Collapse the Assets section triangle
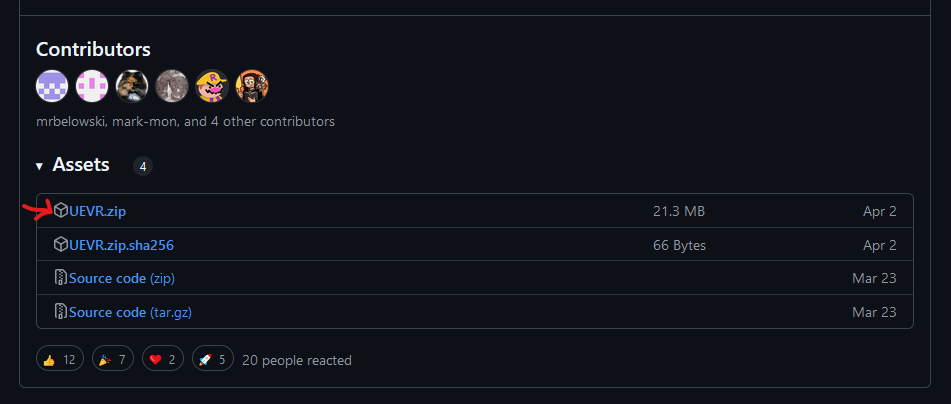This screenshot has height=404, width=951. pos(39,166)
